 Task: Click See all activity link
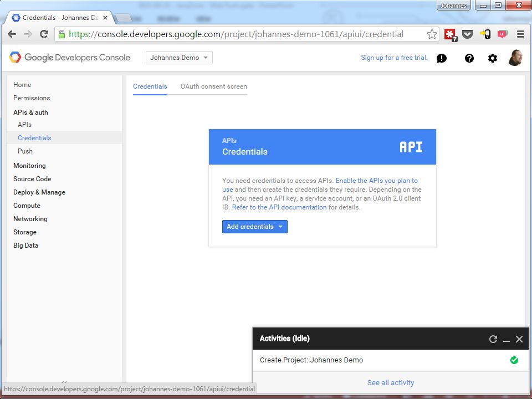[x=391, y=383]
